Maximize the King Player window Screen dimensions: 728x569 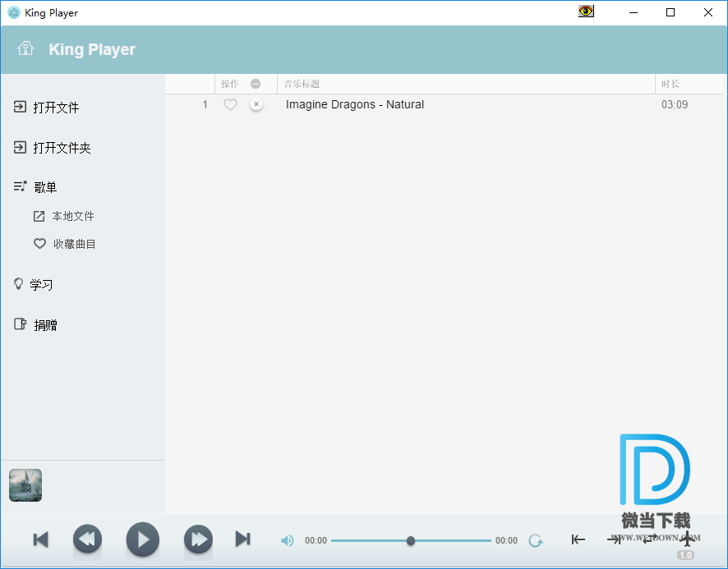tap(670, 12)
